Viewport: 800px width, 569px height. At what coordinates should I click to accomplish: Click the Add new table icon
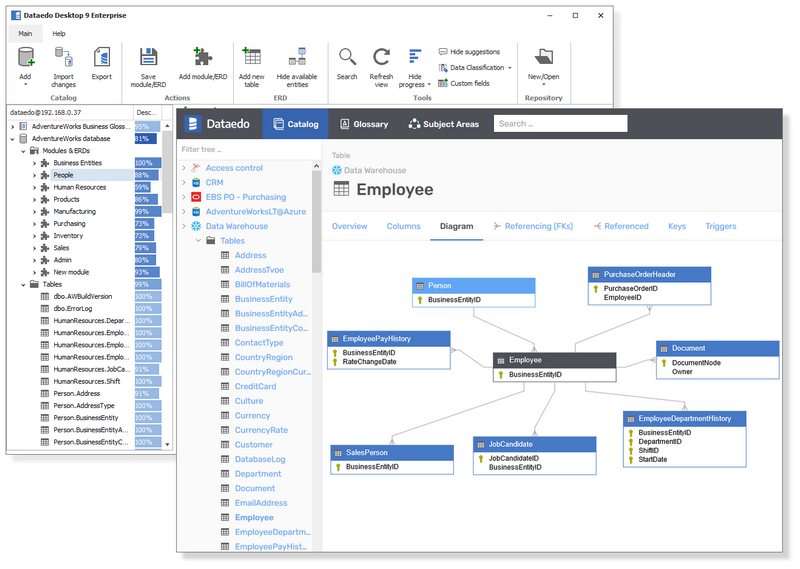click(252, 59)
